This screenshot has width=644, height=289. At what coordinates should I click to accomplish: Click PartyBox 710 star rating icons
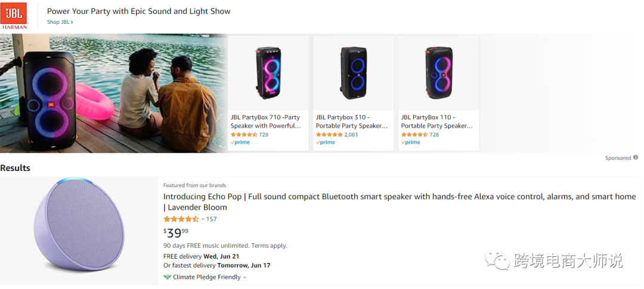pos(244,135)
